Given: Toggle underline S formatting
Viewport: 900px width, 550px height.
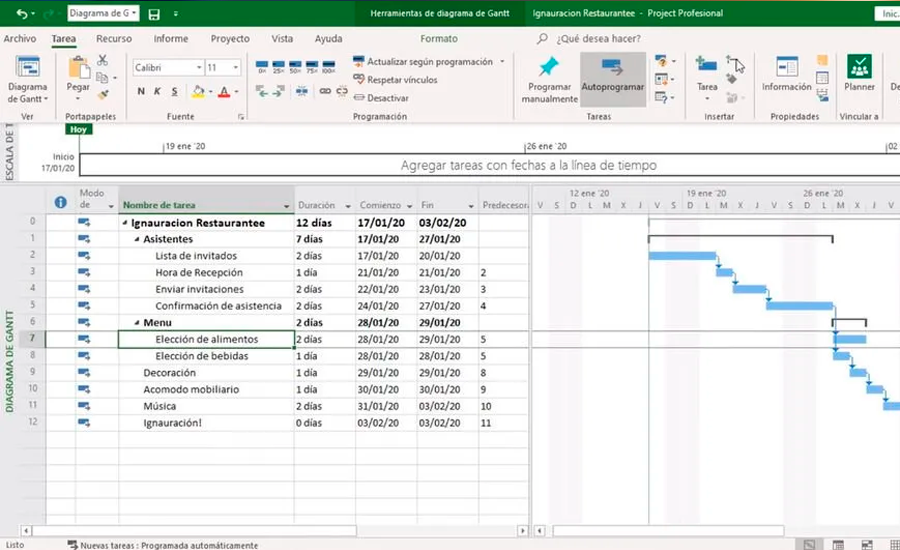Looking at the screenshot, I should click(174, 91).
